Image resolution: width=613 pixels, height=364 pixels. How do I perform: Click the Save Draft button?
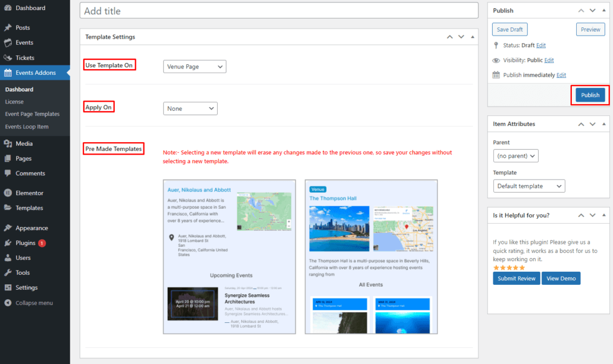coord(509,29)
